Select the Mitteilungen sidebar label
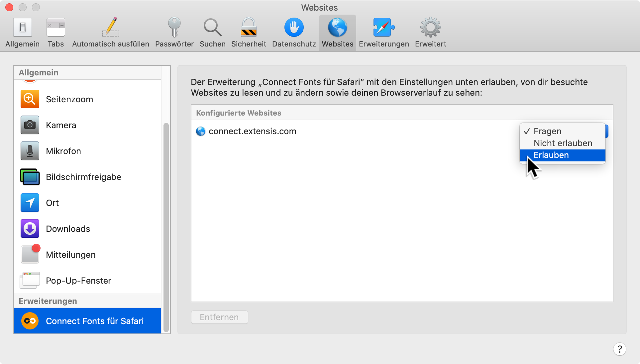Image resolution: width=640 pixels, height=364 pixels. tap(71, 255)
